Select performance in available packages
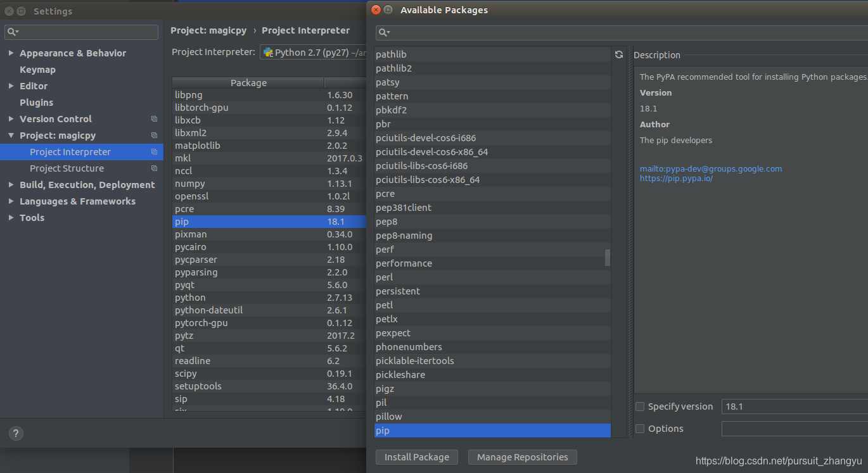 (x=492, y=263)
